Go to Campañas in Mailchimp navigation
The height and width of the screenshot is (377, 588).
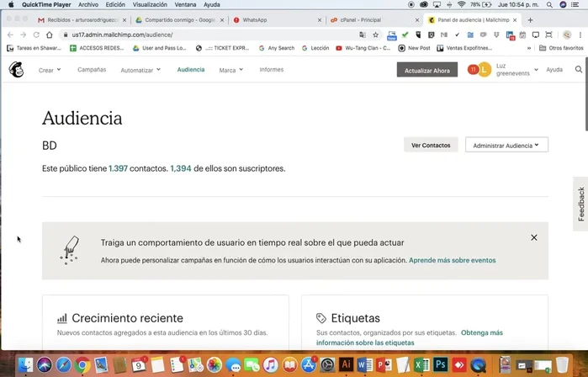click(x=92, y=69)
